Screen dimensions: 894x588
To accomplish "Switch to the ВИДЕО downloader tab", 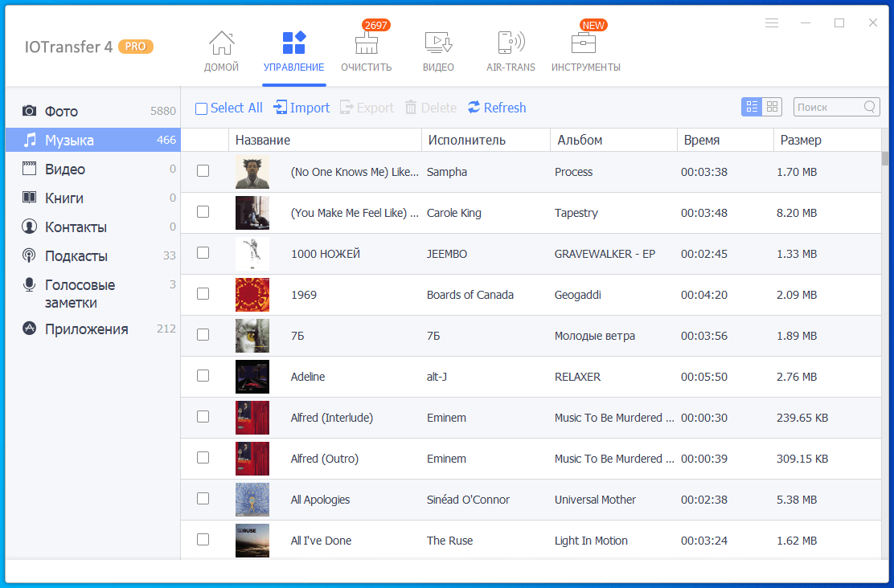I will [x=438, y=52].
